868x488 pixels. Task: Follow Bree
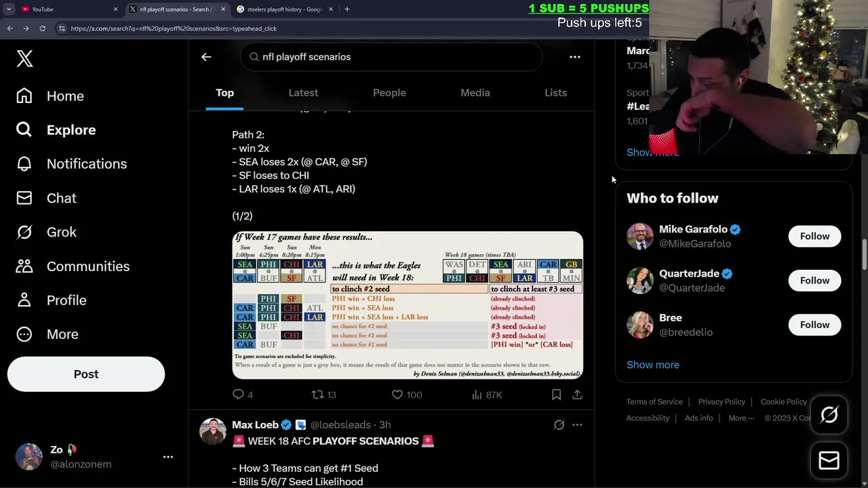click(x=814, y=325)
